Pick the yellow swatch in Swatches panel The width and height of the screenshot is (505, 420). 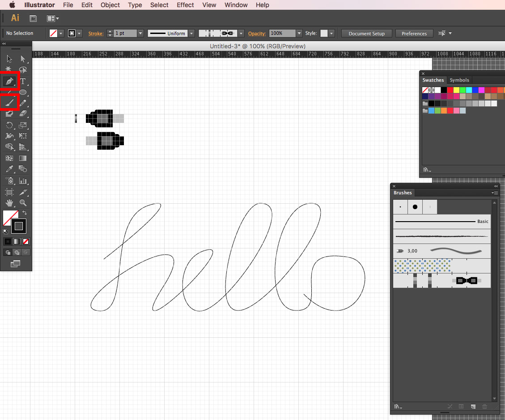click(456, 90)
